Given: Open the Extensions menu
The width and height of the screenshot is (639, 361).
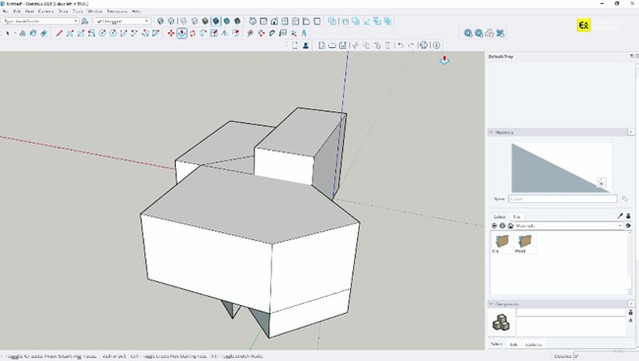Looking at the screenshot, I should pyautogui.click(x=117, y=11).
